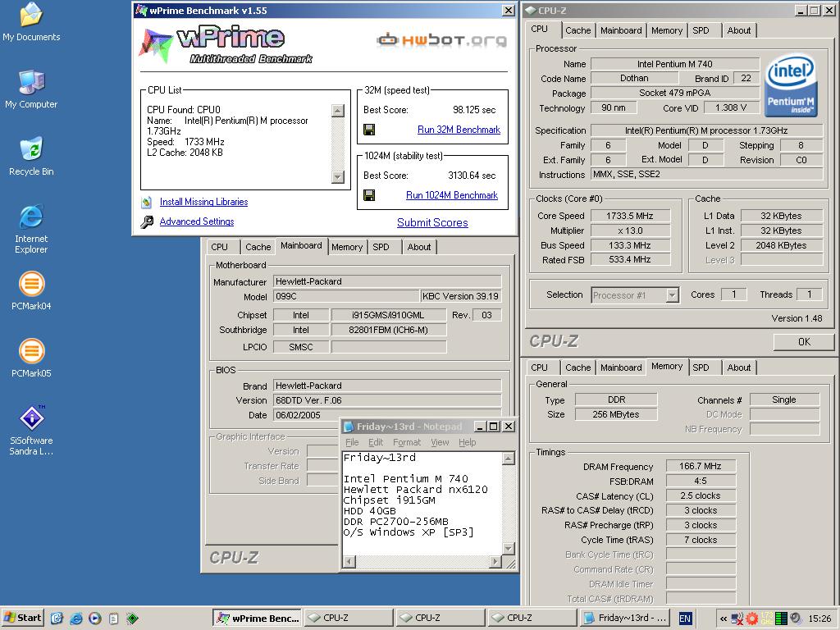Select the Recycle Bin desktop icon
Screen dimensions: 840x630
[31, 156]
